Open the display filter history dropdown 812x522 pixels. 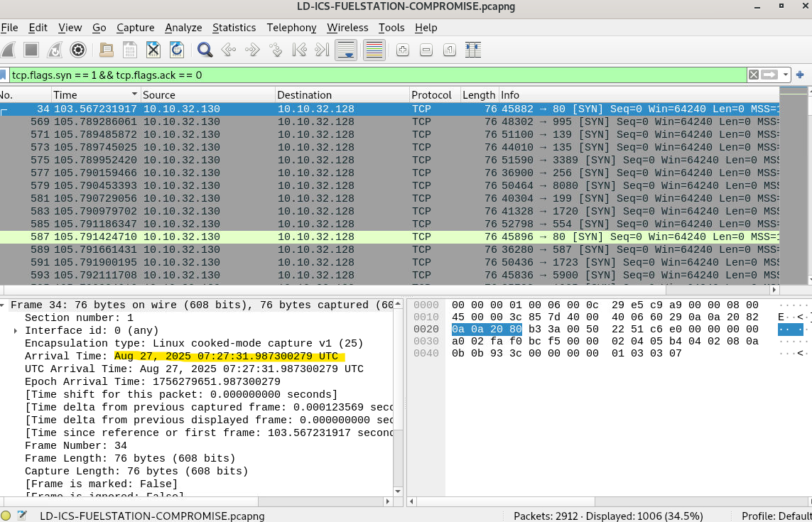[786, 75]
